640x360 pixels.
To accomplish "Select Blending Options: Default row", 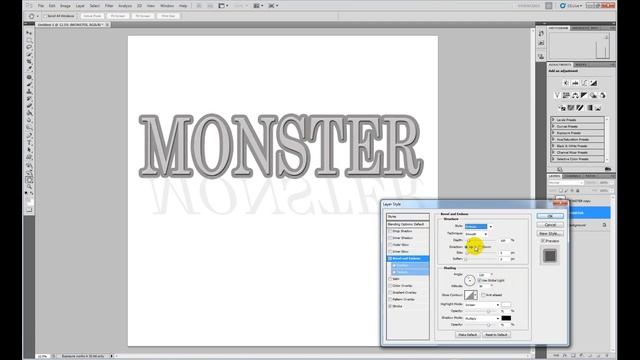I will (x=408, y=224).
